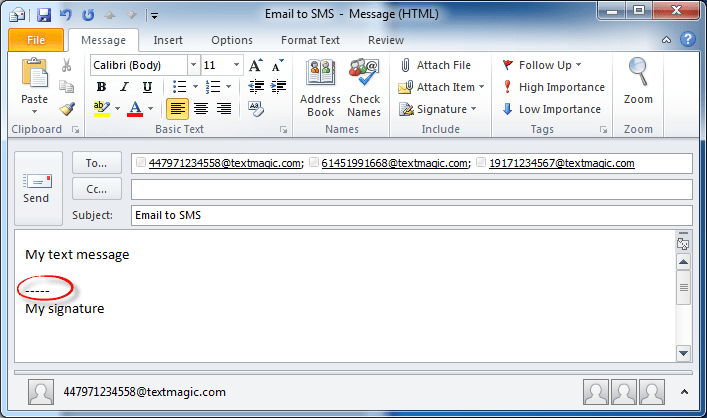The width and height of the screenshot is (707, 418).
Task: Increase paragraph indent
Action: click(278, 86)
